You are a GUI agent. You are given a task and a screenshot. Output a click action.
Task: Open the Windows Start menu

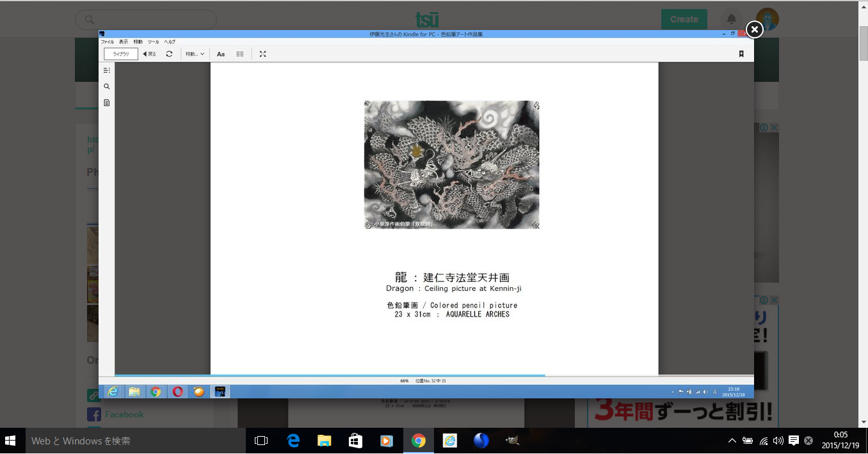click(x=10, y=441)
